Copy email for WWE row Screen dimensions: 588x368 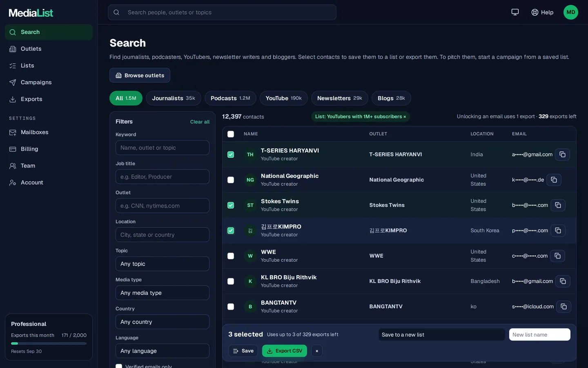tap(557, 256)
